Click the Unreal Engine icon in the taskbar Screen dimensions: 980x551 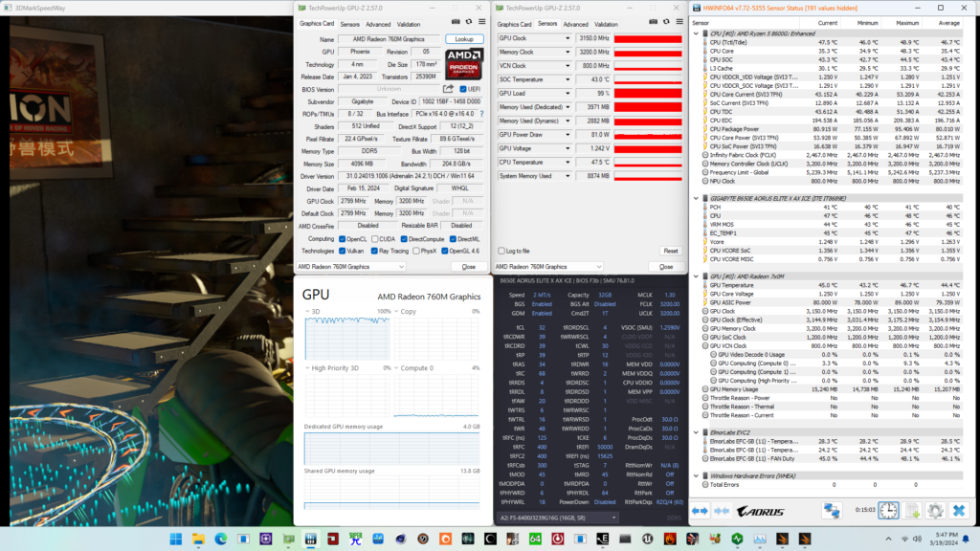pyautogui.click(x=648, y=539)
